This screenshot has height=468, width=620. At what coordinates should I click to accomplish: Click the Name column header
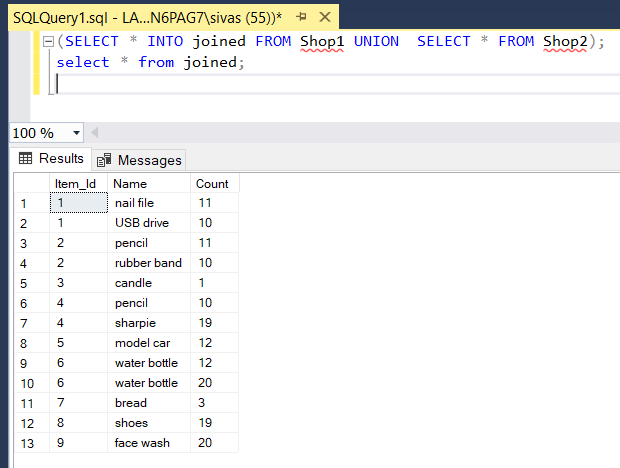[x=130, y=184]
